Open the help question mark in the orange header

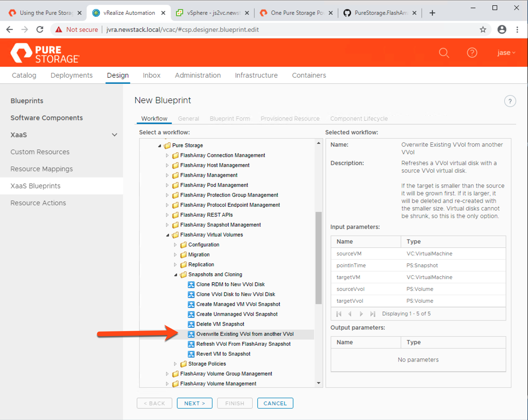[x=472, y=53]
